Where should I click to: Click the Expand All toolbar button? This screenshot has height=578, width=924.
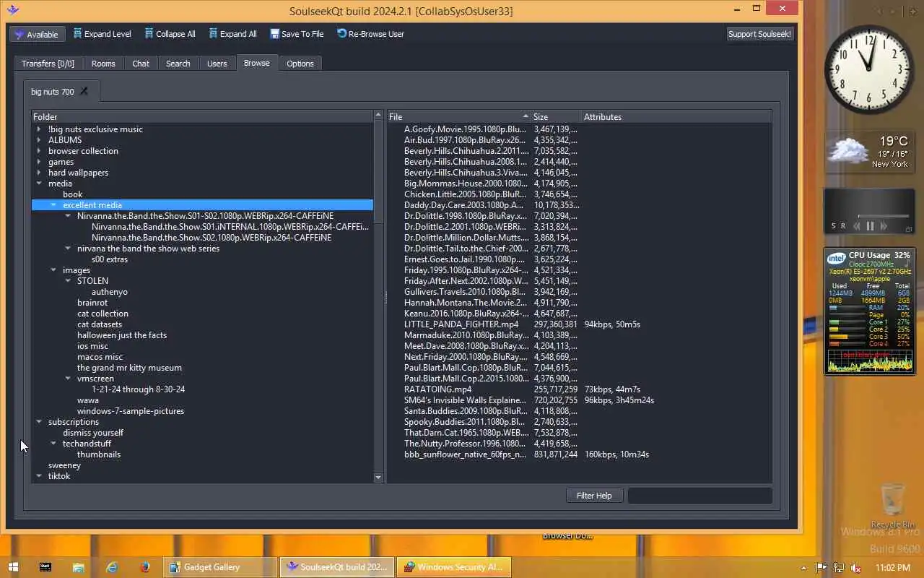tap(232, 34)
